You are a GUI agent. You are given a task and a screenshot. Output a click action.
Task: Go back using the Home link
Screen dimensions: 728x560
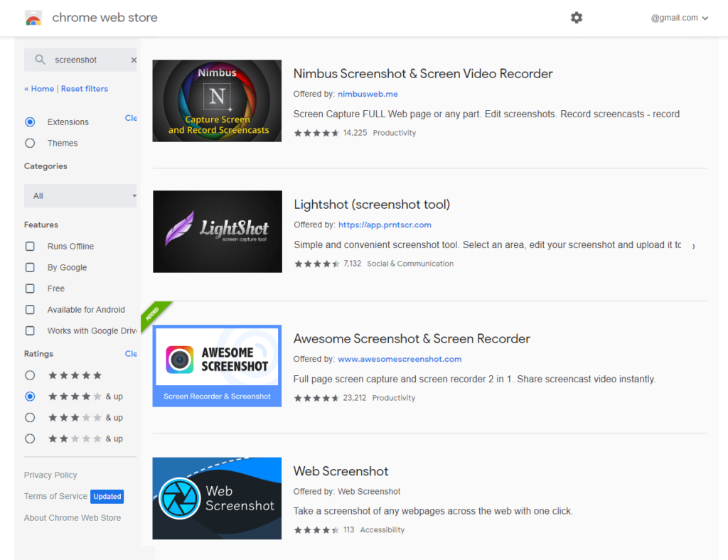(x=38, y=88)
